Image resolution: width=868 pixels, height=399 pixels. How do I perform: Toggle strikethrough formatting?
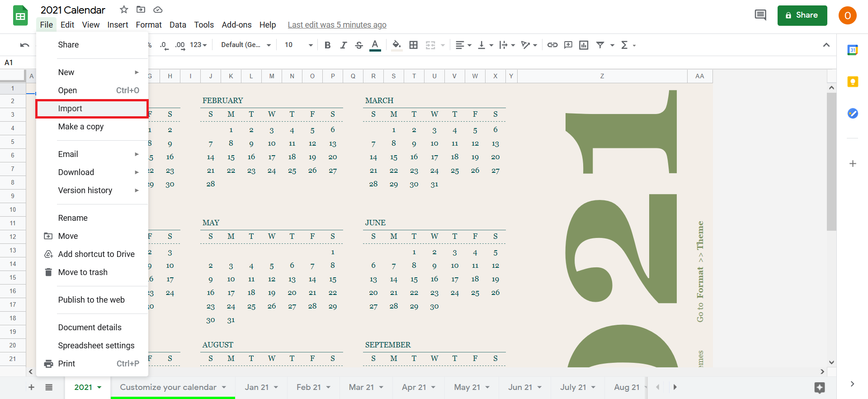(x=359, y=45)
